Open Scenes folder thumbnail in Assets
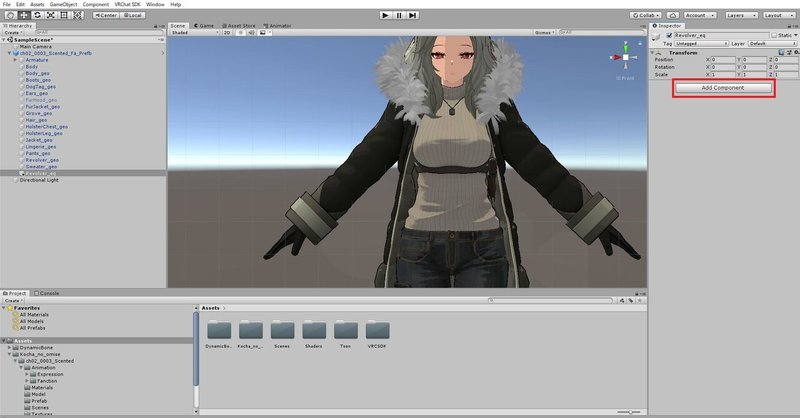This screenshot has width=800, height=418. click(282, 330)
